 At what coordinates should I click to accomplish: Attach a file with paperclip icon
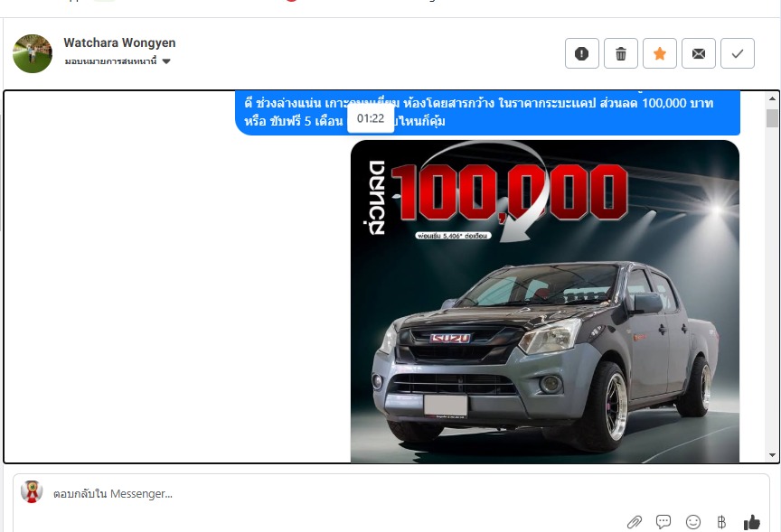[634, 522]
